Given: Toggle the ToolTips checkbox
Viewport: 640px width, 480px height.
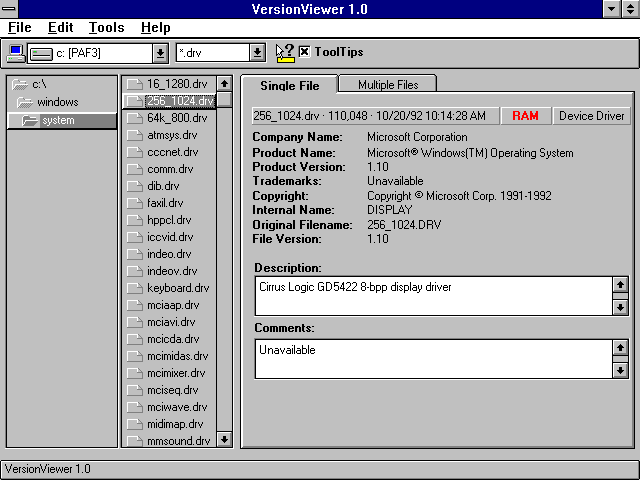Looking at the screenshot, I should [x=305, y=52].
